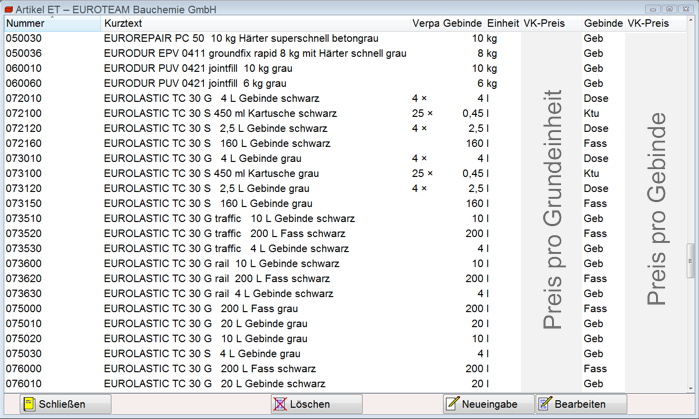Click the 4 × packaging cell in row 072120
The height and width of the screenshot is (419, 699).
419,129
